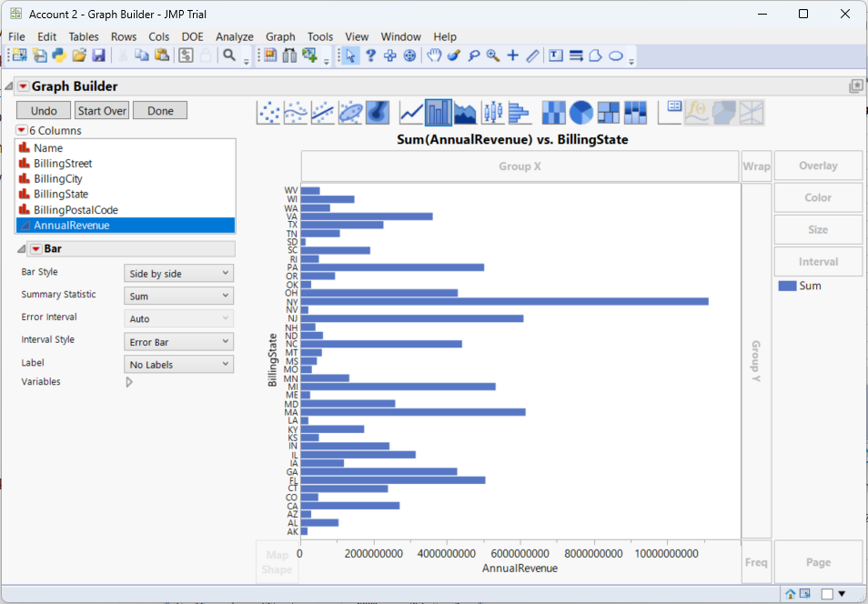Viewport: 868px width, 604px height.
Task: Run the Python script toolbar icon
Action: tap(59, 55)
